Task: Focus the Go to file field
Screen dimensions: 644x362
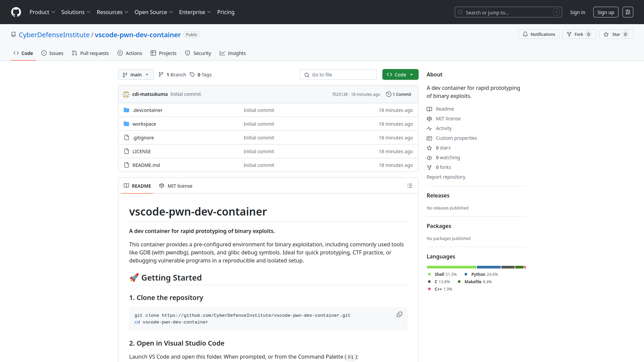Action: pyautogui.click(x=339, y=74)
